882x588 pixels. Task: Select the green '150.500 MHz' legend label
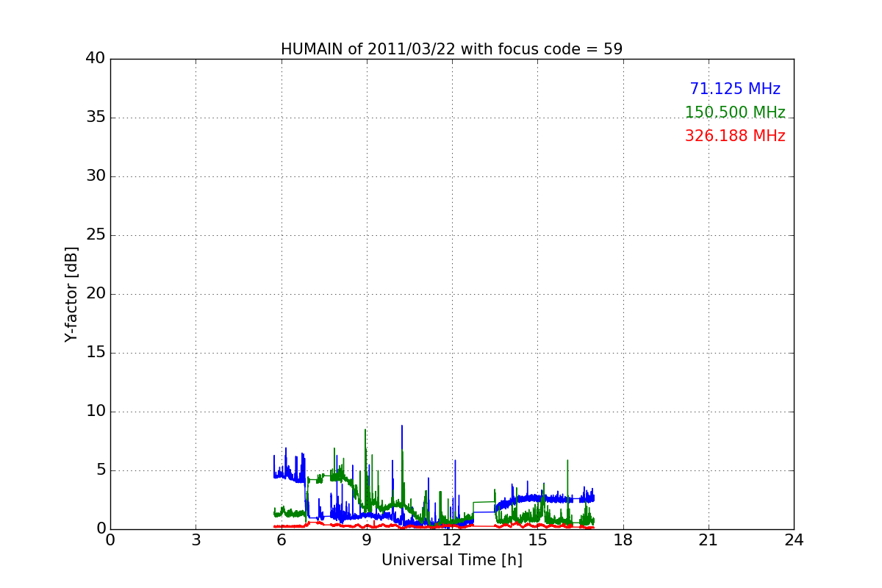click(x=735, y=112)
